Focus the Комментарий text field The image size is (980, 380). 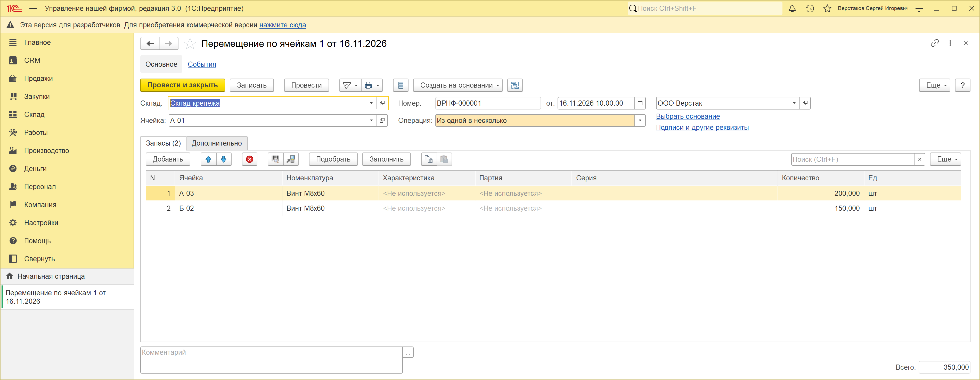pos(271,359)
